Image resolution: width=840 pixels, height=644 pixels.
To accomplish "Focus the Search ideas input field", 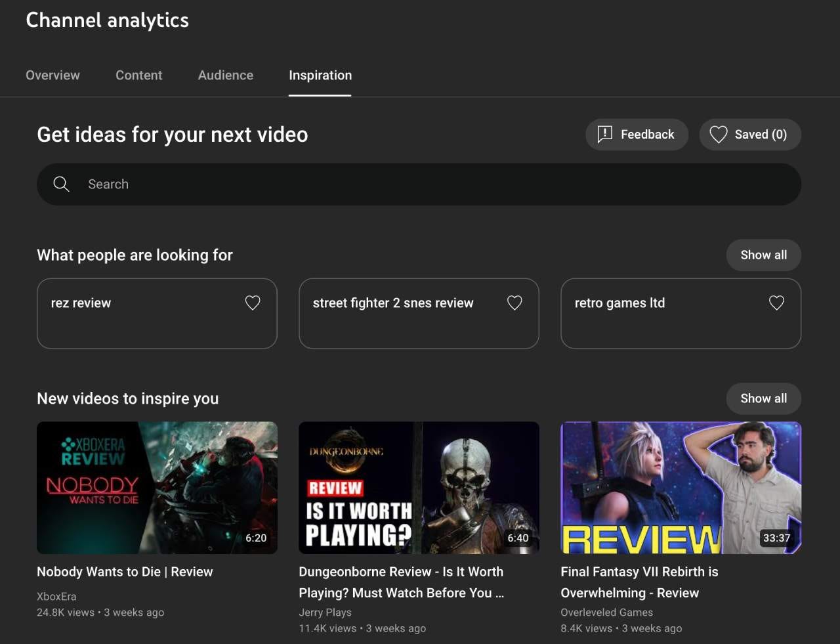I will pyautogui.click(x=419, y=184).
